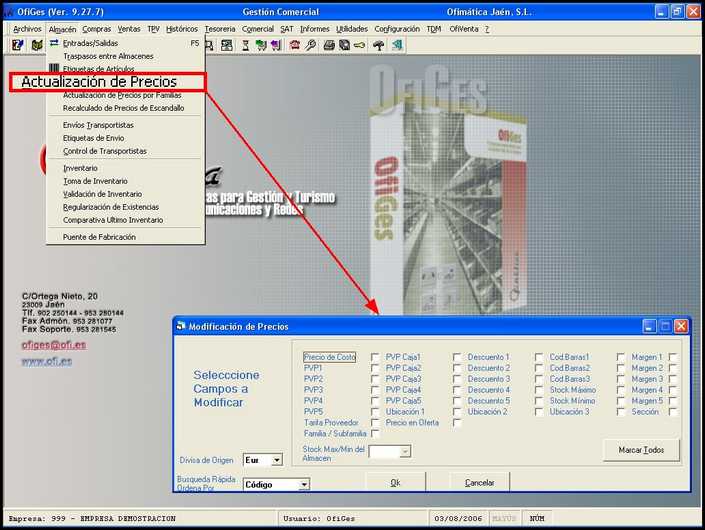Check the Stock Máximo checkbox
The width and height of the screenshot is (705, 530).
[x=620, y=390]
